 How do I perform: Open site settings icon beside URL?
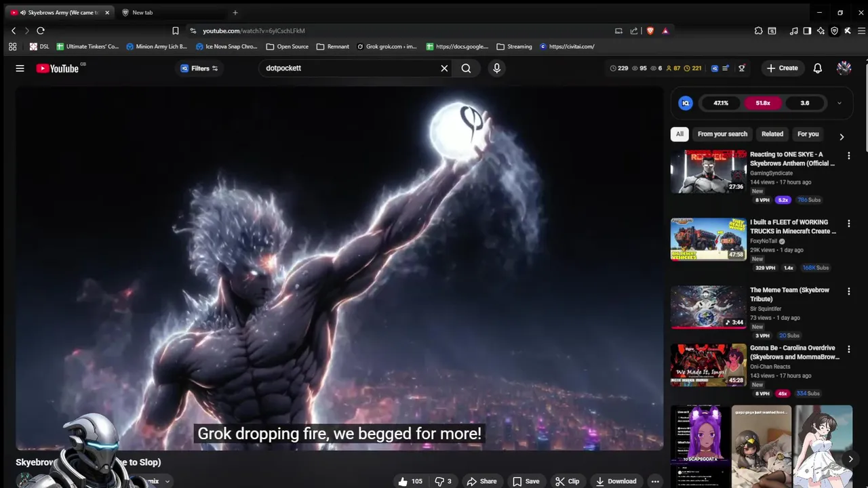(x=193, y=30)
